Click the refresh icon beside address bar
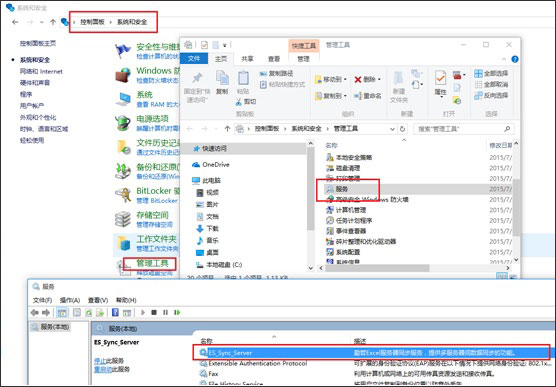 (402, 129)
